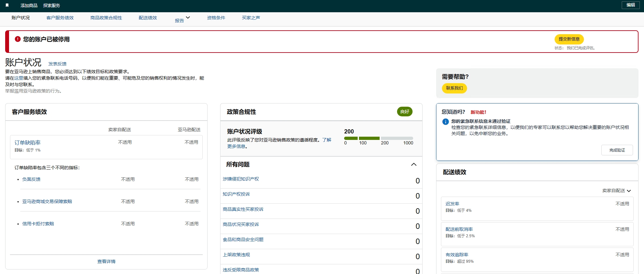This screenshot has width=644, height=274.
Task: Click the 完成验证 button
Action: (x=617, y=150)
